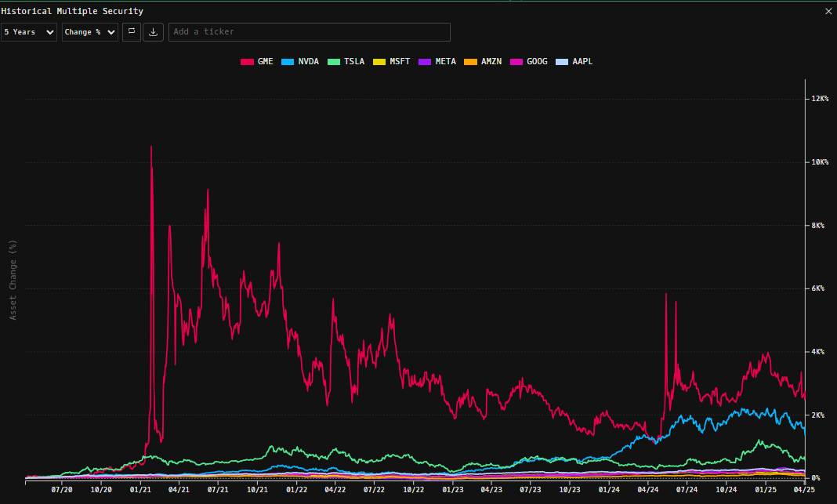Click the 10K% y-axis label
Viewport: 837px width, 504px height.
click(820, 162)
